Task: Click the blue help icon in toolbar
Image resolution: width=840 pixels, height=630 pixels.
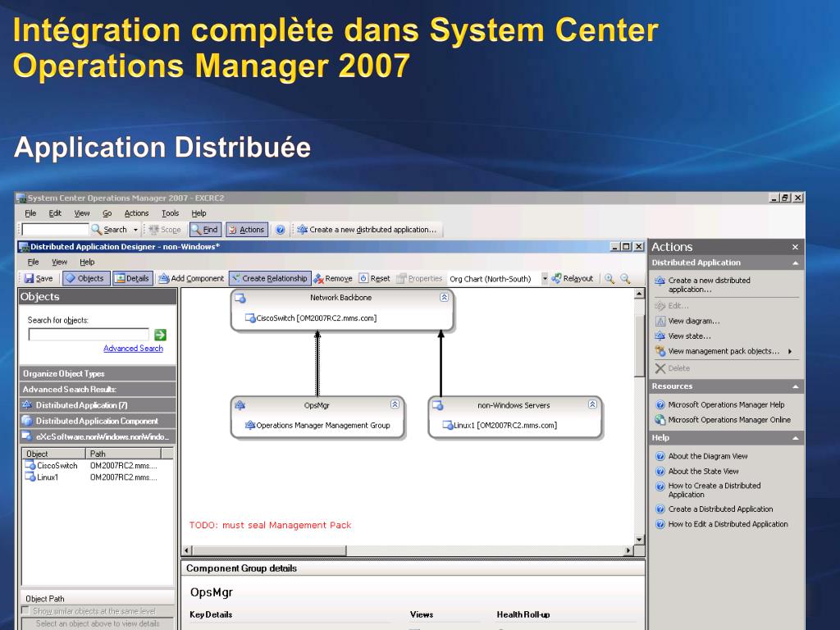Action: tap(281, 230)
